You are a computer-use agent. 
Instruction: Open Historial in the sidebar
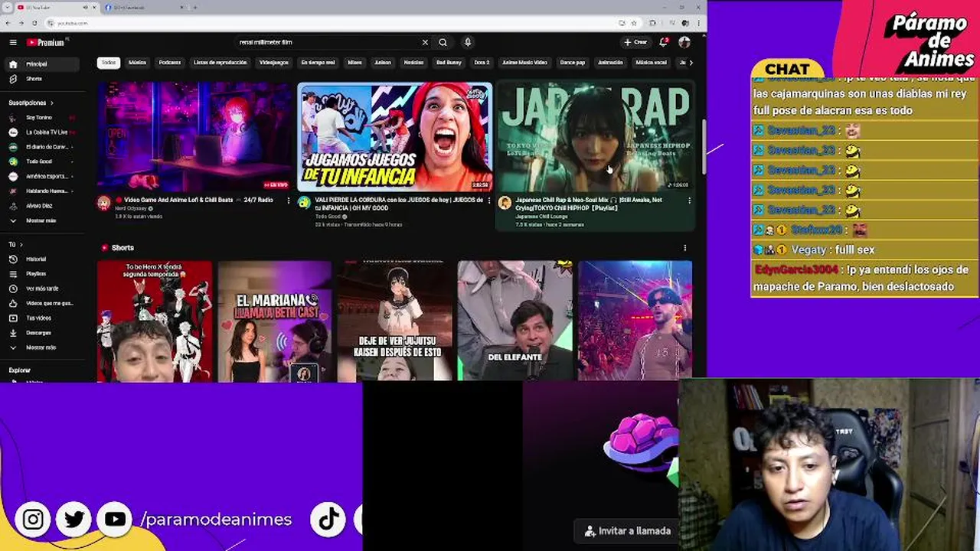pos(42,259)
